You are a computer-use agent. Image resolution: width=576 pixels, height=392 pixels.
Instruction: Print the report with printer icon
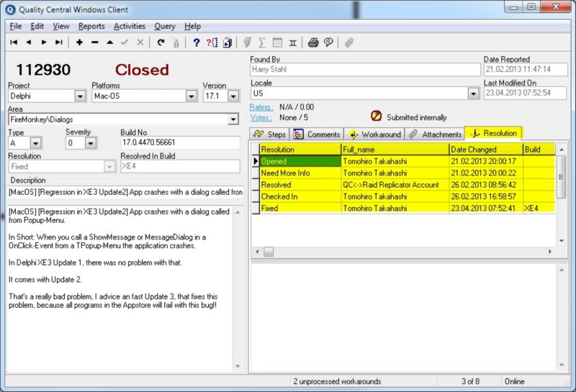(313, 42)
